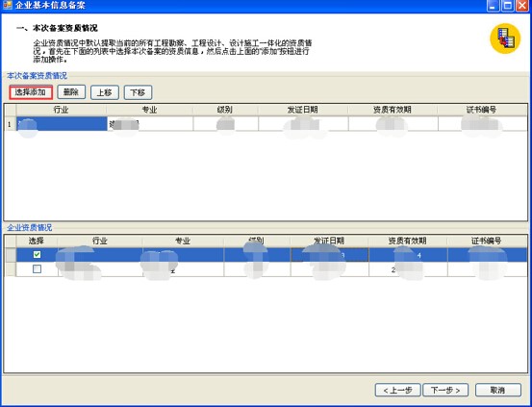Select row 1 header in upper table

pos(11,124)
